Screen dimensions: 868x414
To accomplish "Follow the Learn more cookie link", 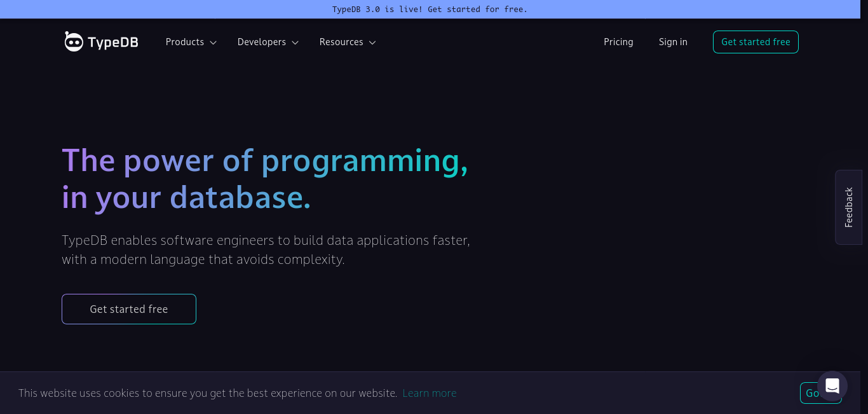I will [x=430, y=393].
